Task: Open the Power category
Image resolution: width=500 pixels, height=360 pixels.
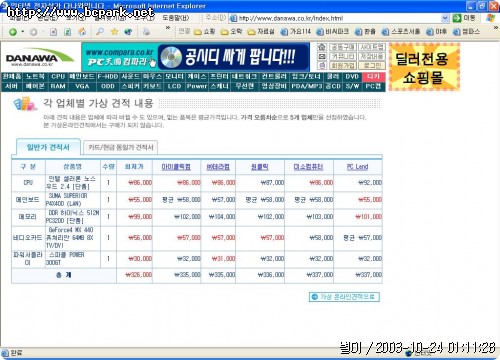Action: [x=197, y=86]
